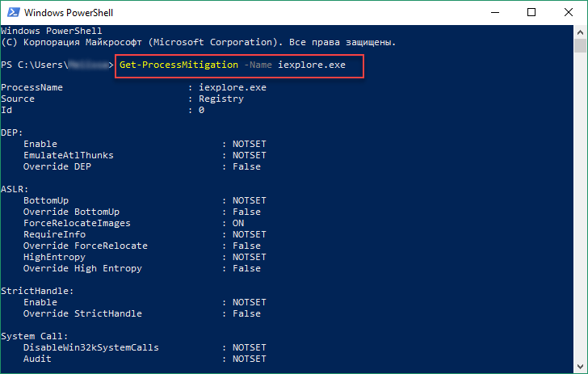Click the scrollbar down arrow

579,366
